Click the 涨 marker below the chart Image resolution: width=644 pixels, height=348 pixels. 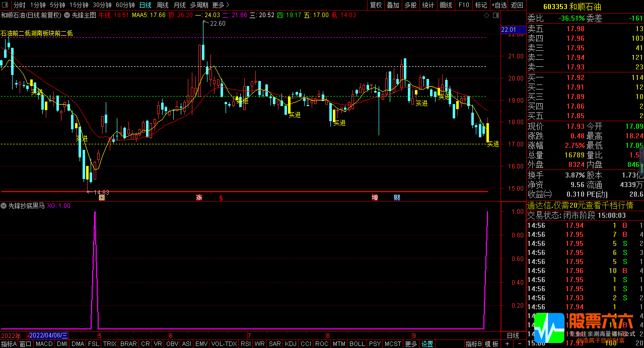click(x=199, y=198)
